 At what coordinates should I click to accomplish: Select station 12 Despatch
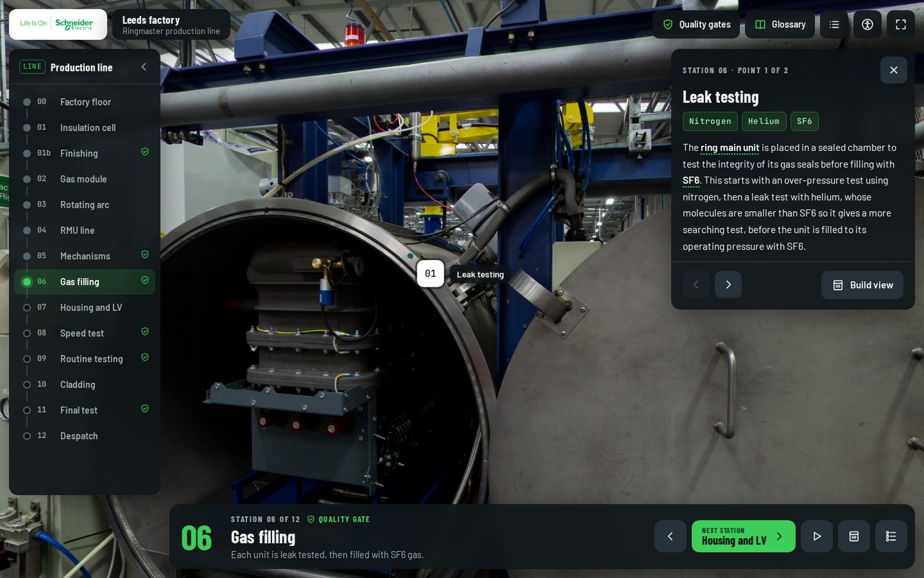pos(84,436)
